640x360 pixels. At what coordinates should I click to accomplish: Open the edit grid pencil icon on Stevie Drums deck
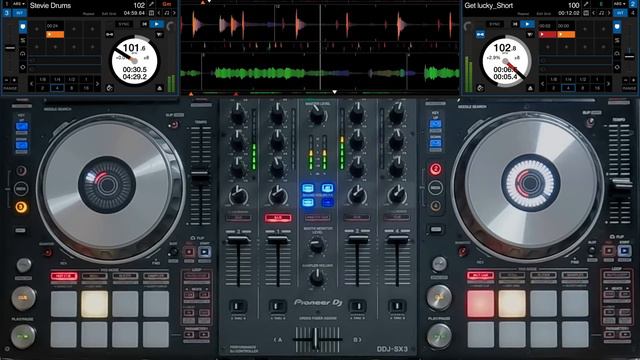[x=151, y=4]
